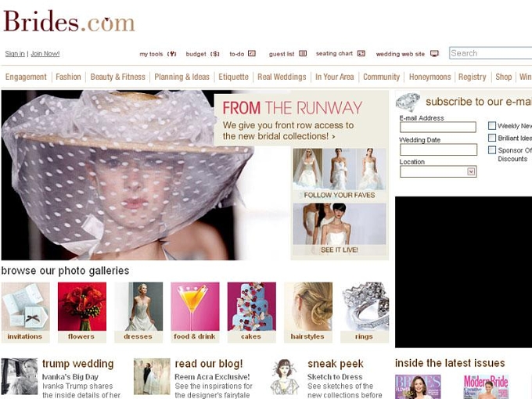Open the Registry menu
This screenshot has height=399, width=532.
[x=473, y=77]
